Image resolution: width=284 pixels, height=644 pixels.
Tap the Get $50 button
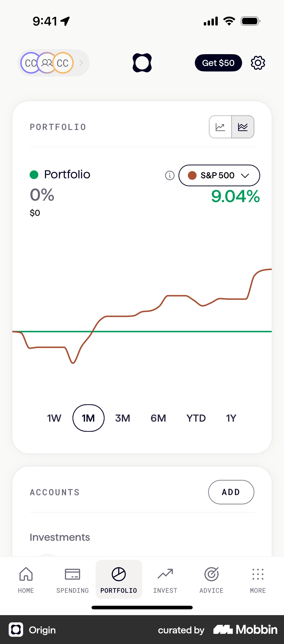click(x=218, y=63)
